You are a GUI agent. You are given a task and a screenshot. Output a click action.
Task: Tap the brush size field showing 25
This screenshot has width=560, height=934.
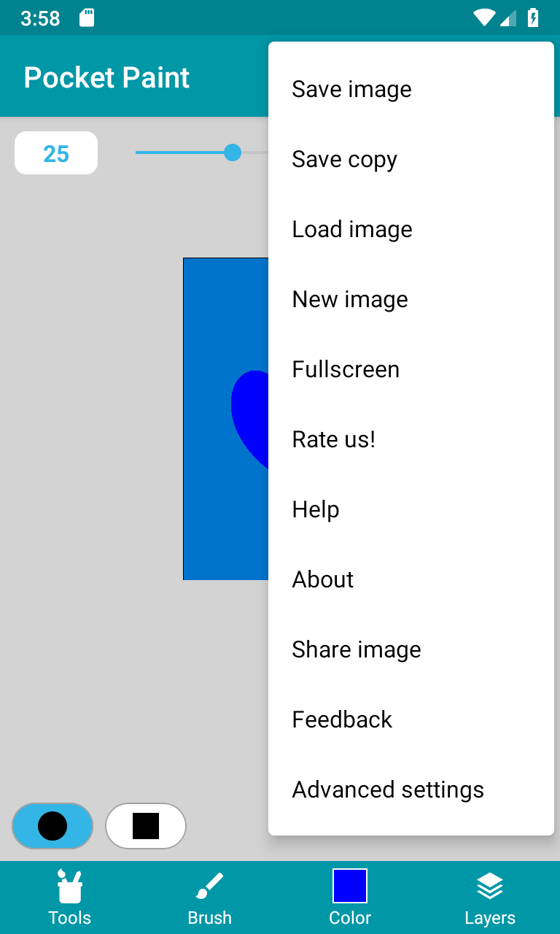pyautogui.click(x=56, y=153)
